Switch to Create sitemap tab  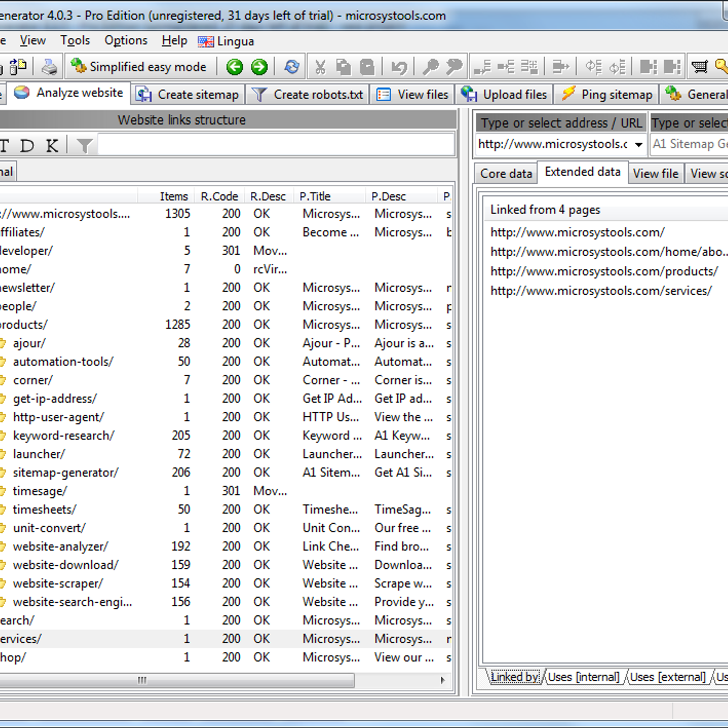coord(188,95)
